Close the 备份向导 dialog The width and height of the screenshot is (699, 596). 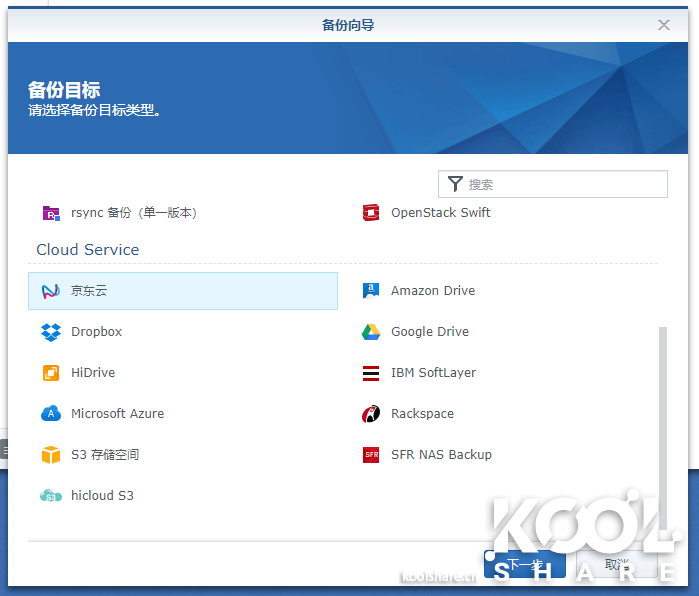(x=664, y=25)
